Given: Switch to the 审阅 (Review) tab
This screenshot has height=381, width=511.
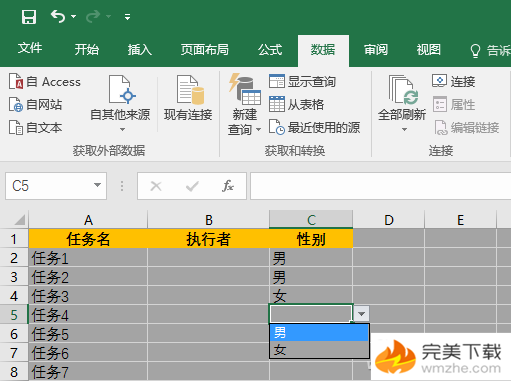Looking at the screenshot, I should 376,50.
